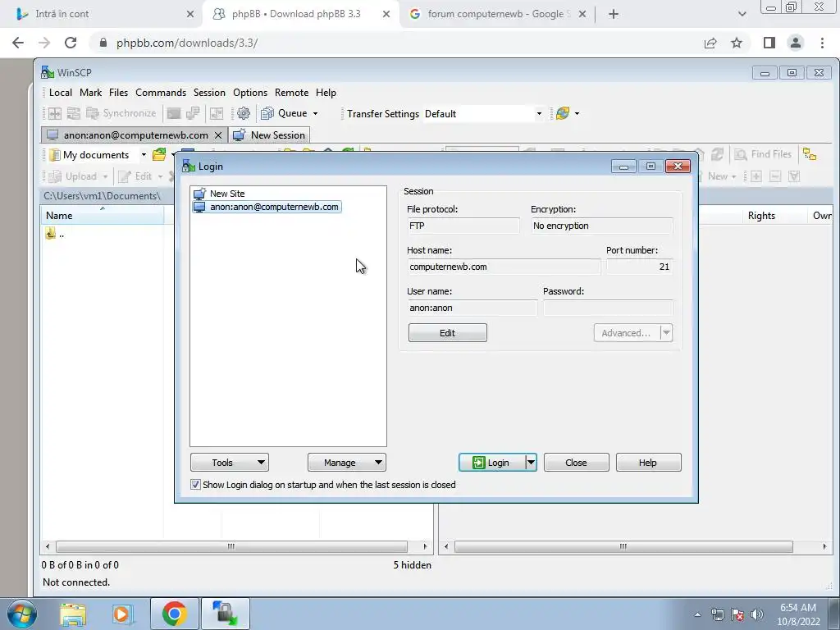This screenshot has width=840, height=630.
Task: Click the Chrome share page icon
Action: point(710,43)
